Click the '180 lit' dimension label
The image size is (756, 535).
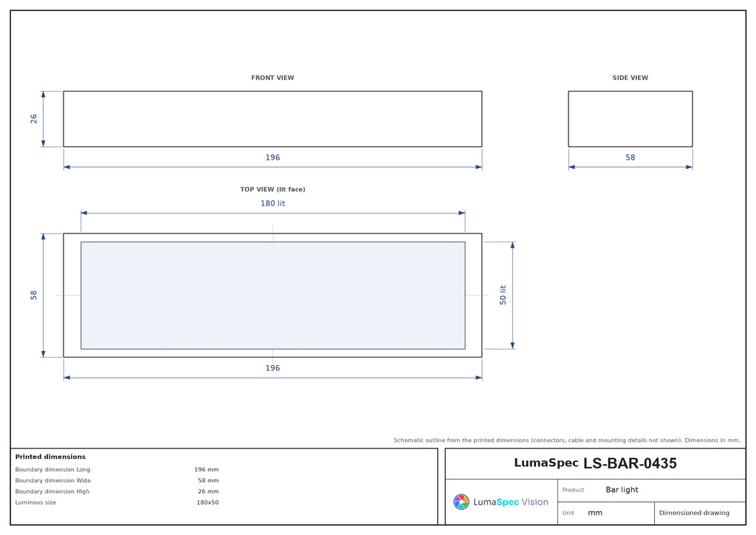click(x=272, y=203)
